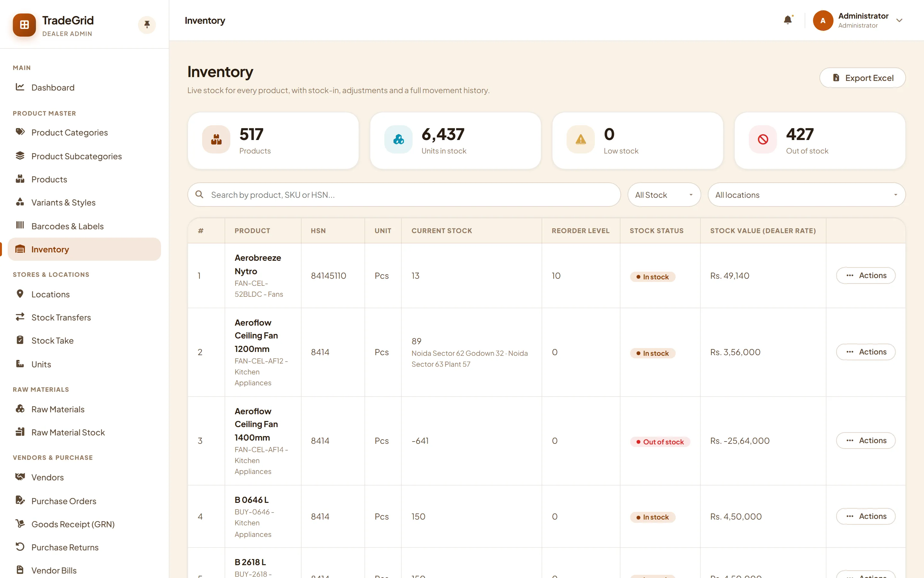Open Actions menu for Aeroflow Ceiling Fan 1400mm

click(866, 441)
